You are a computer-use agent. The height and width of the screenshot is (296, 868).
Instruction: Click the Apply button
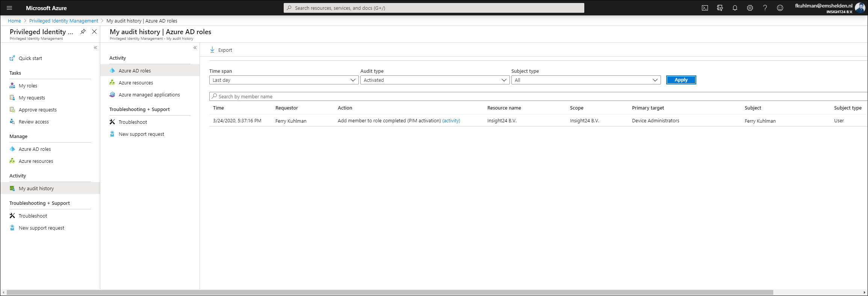681,80
